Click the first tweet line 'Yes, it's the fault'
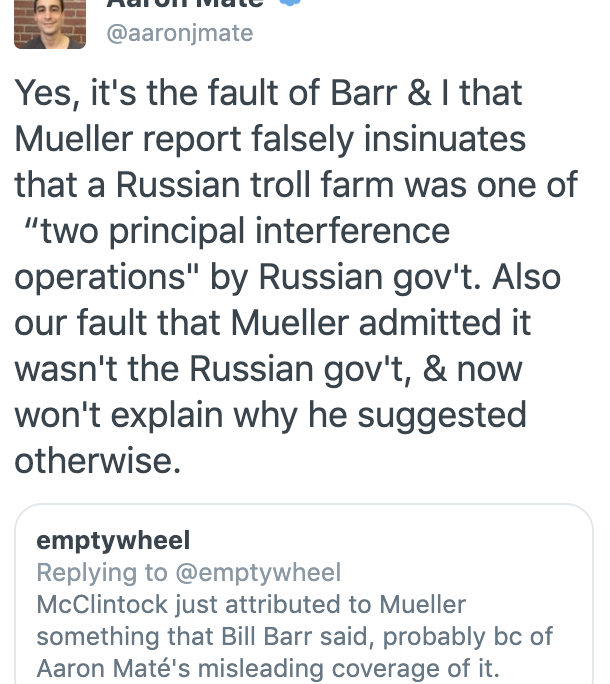The height and width of the screenshot is (684, 610). click(268, 93)
